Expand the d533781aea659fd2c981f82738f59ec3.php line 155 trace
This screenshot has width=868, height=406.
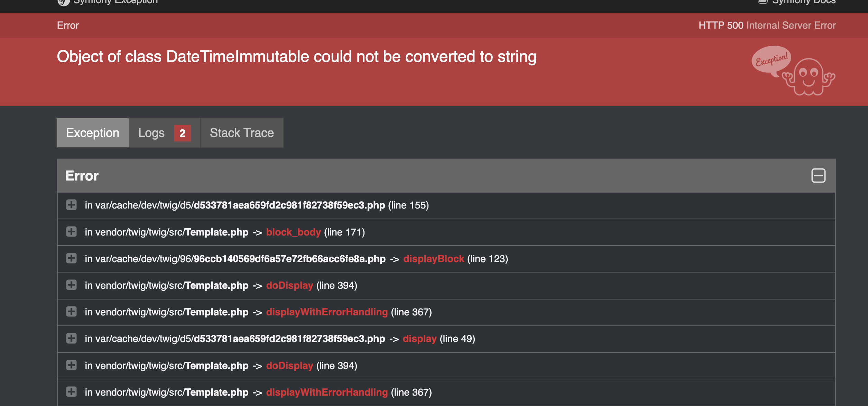72,205
